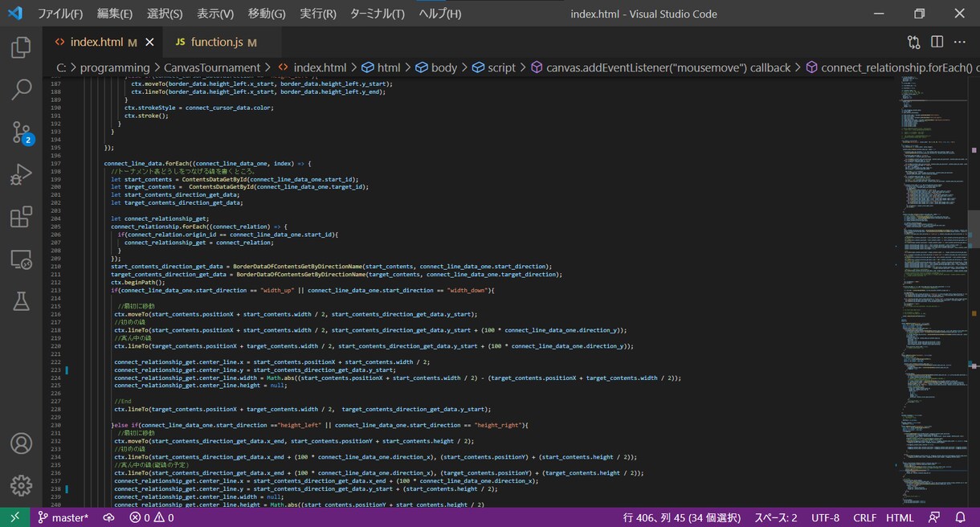Screen dimensions: 980x527
Task: Open the ターミナル(T) menu
Action: pos(377,14)
